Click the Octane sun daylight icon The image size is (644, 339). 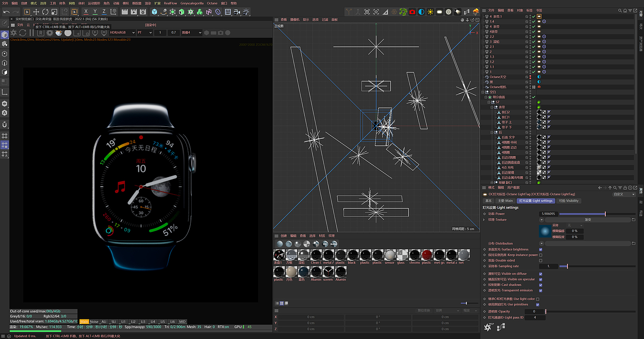tap(431, 12)
